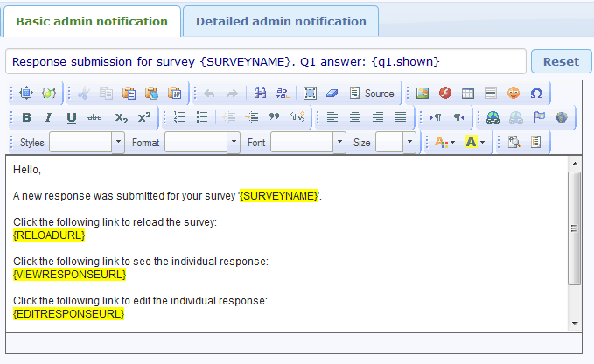Insert a bulleted list
594x364 pixels.
click(x=202, y=117)
